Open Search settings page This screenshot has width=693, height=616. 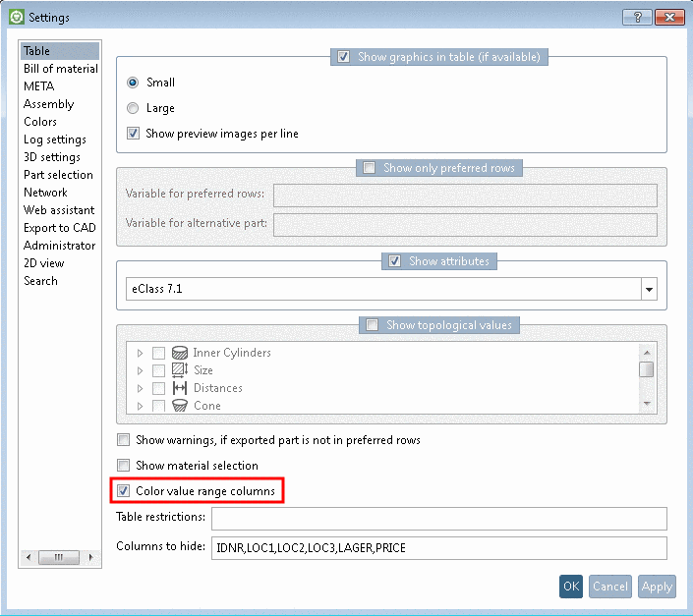tap(40, 281)
